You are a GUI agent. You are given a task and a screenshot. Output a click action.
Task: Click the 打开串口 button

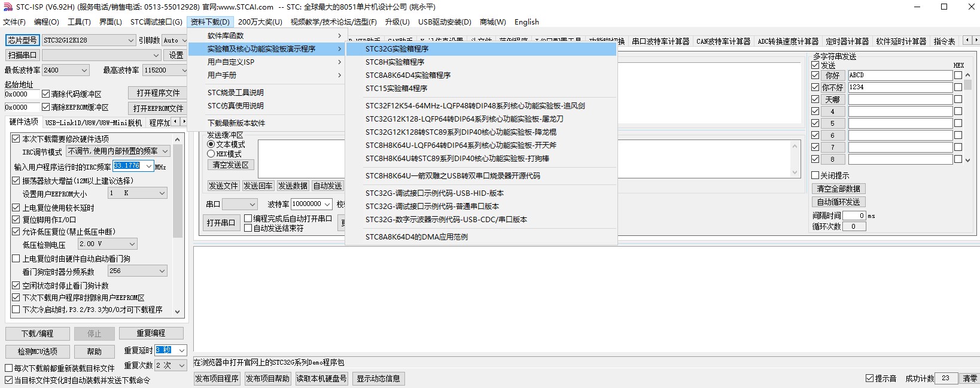pos(221,223)
